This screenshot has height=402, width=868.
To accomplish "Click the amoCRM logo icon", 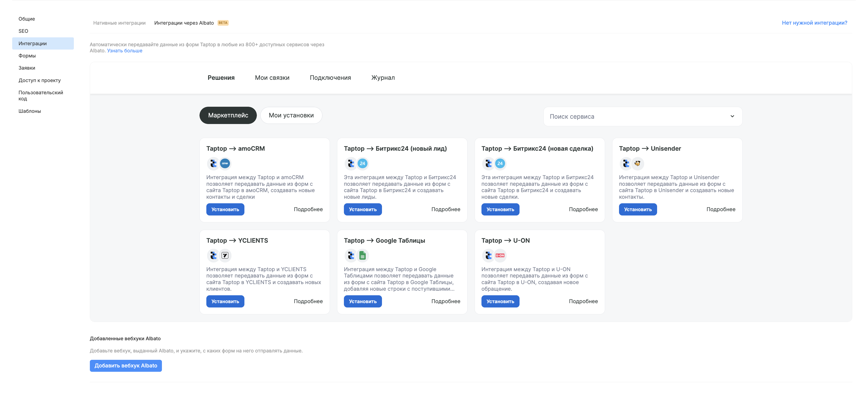I will [x=225, y=164].
